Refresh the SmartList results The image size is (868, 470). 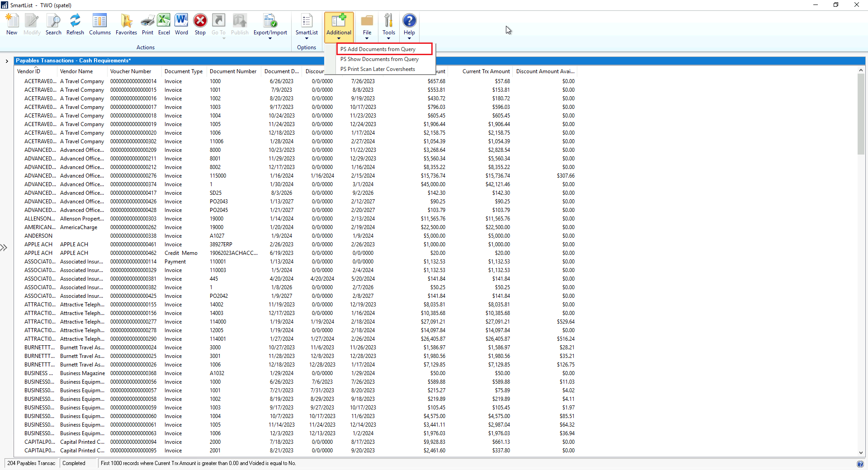[75, 24]
